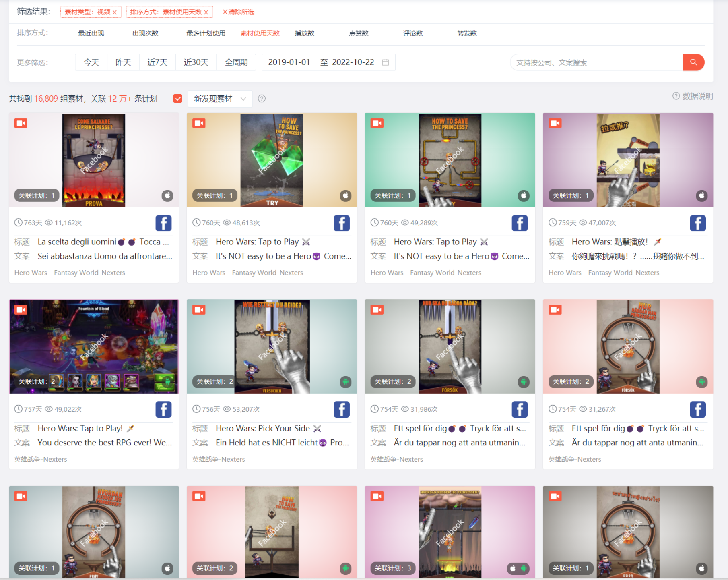This screenshot has height=580, width=728.
Task: Click 关联计划: 3 badge on purple thumbnail
Action: 393,568
